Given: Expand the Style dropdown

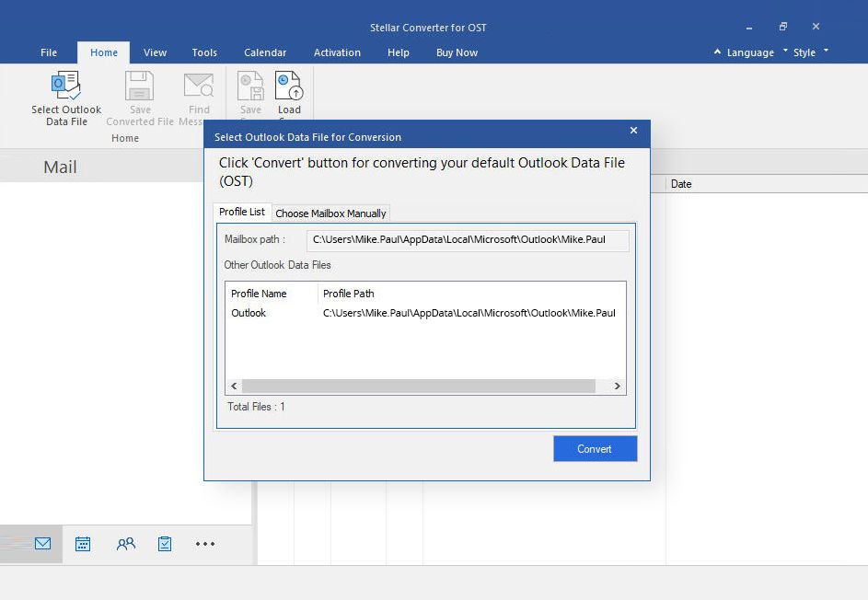Looking at the screenshot, I should [x=810, y=52].
